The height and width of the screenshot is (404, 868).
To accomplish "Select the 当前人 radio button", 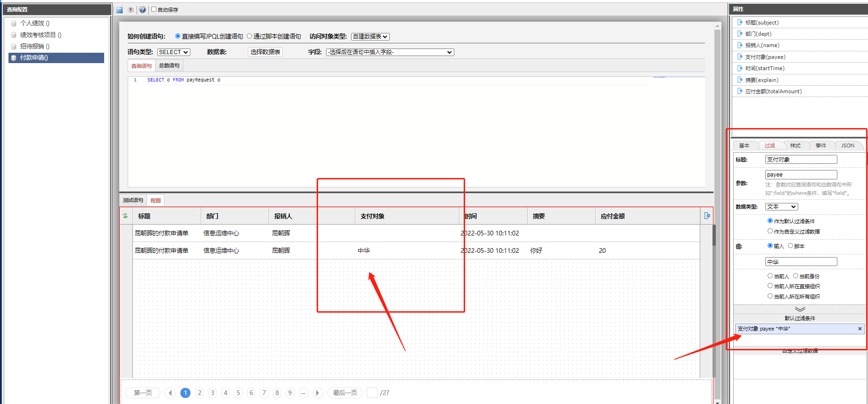I will click(770, 276).
